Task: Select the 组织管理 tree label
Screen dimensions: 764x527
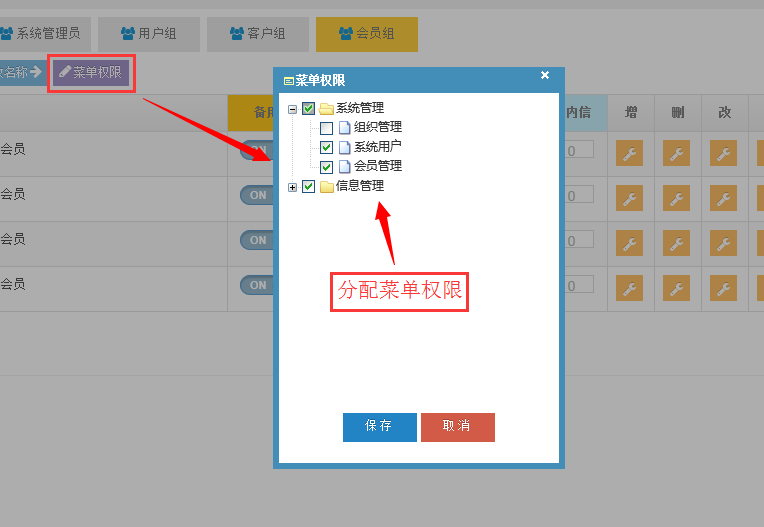Action: [x=378, y=127]
